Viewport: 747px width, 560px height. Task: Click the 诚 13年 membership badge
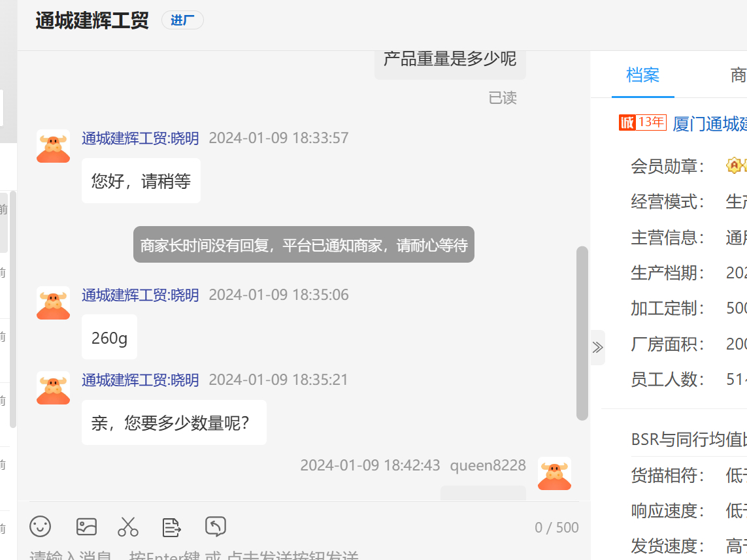pyautogui.click(x=642, y=122)
